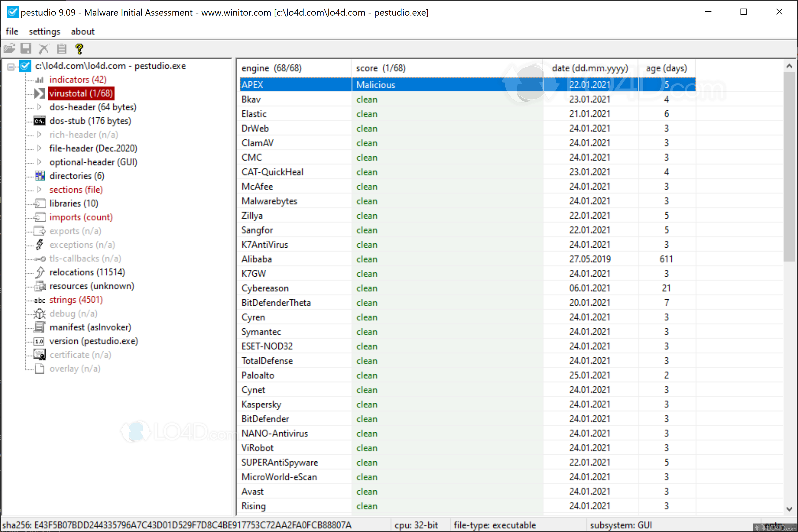
Task: Open the XML export toolbar icon
Action: [43, 49]
